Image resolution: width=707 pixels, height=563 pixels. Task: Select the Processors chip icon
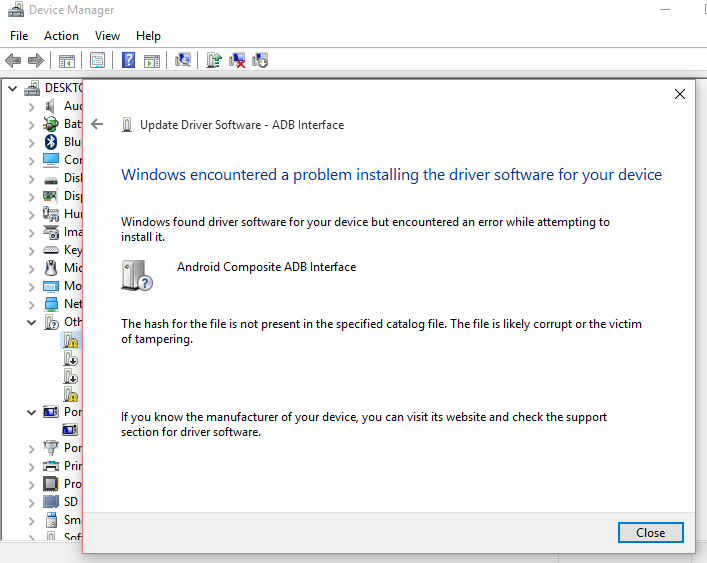point(50,484)
